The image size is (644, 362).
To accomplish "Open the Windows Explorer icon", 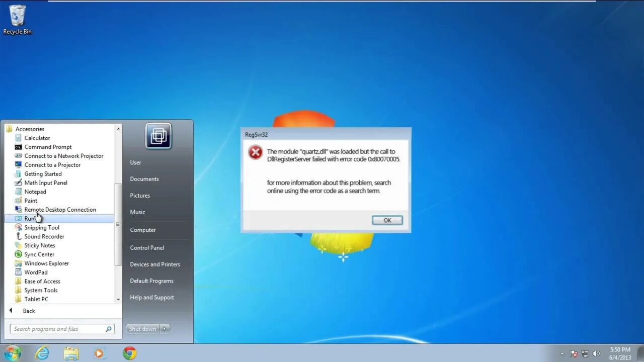I will (19, 263).
